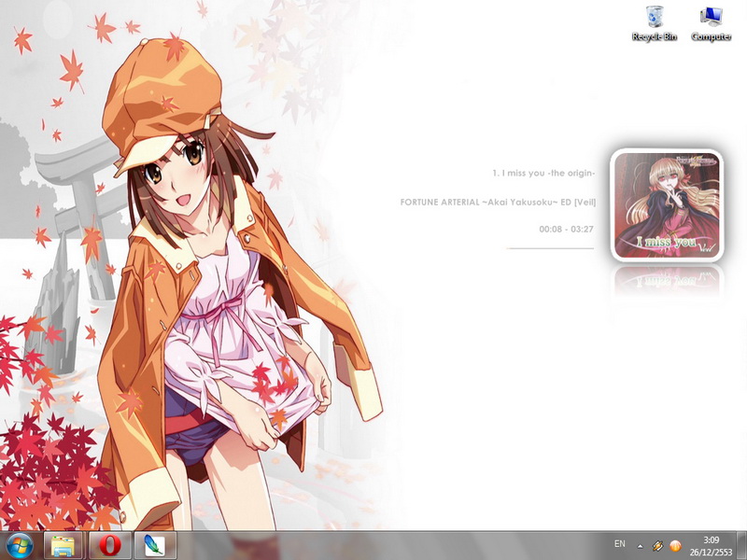The width and height of the screenshot is (747, 560).
Task: Launch Opera browser from the taskbar
Action: [x=110, y=546]
